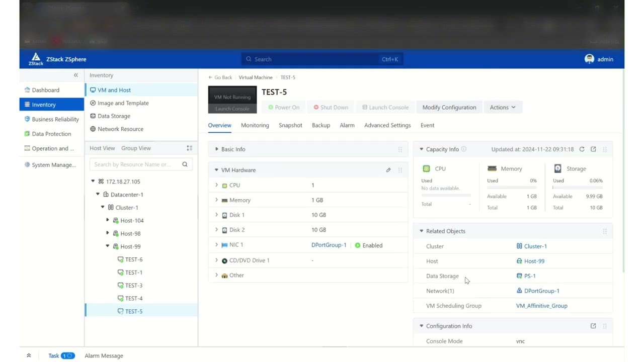Screen dimensions: 644x362
Task: Click the ZStack logo icon
Action: pyautogui.click(x=36, y=59)
